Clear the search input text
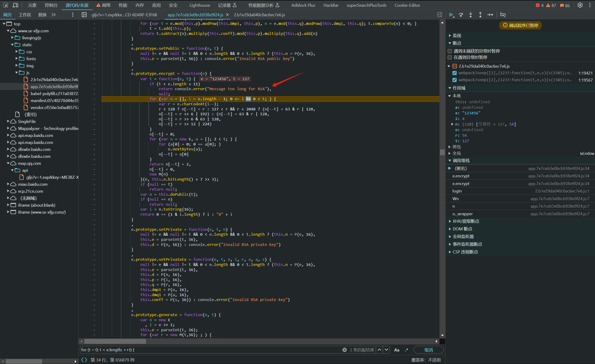 click(x=345, y=350)
